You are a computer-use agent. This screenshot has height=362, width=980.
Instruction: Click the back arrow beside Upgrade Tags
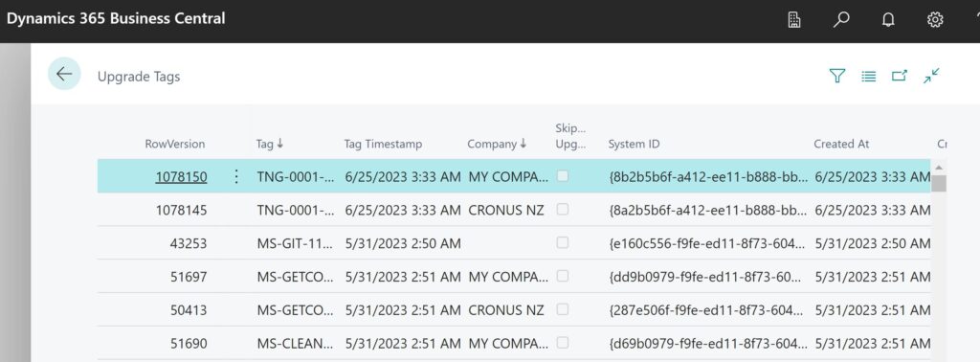click(x=64, y=75)
